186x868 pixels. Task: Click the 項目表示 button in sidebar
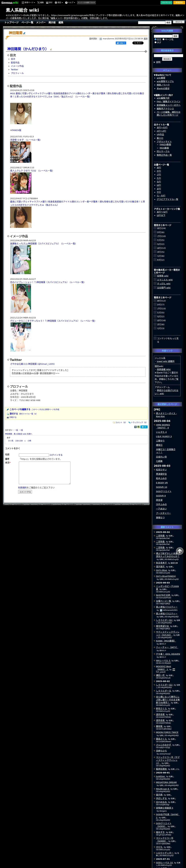pos(167,59)
